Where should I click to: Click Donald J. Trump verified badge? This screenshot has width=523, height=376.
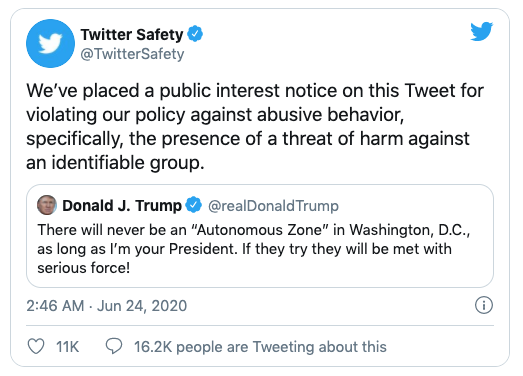(193, 205)
